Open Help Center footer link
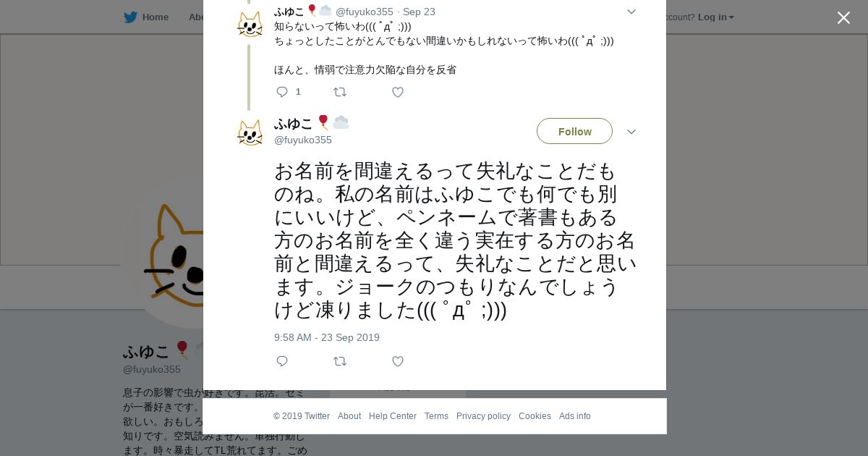Viewport: 868px width, 456px height. (393, 416)
